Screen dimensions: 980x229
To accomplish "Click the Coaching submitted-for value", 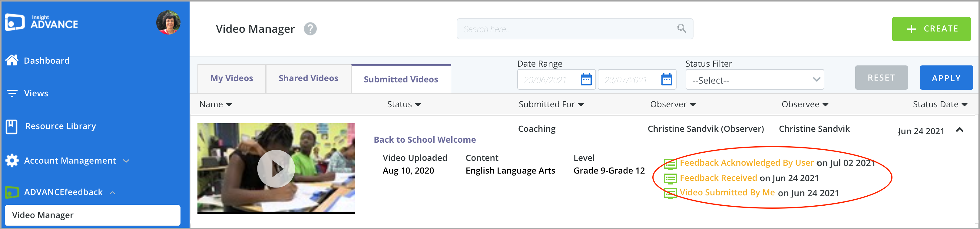I will 536,129.
